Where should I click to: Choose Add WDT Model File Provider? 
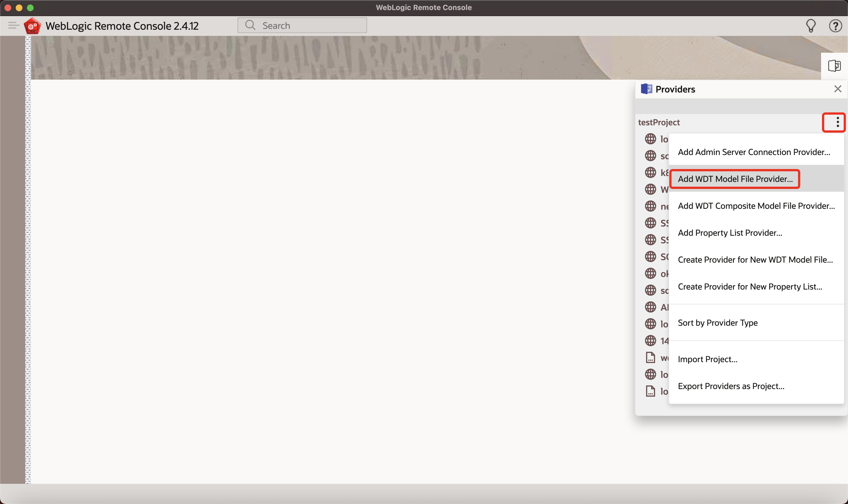735,179
